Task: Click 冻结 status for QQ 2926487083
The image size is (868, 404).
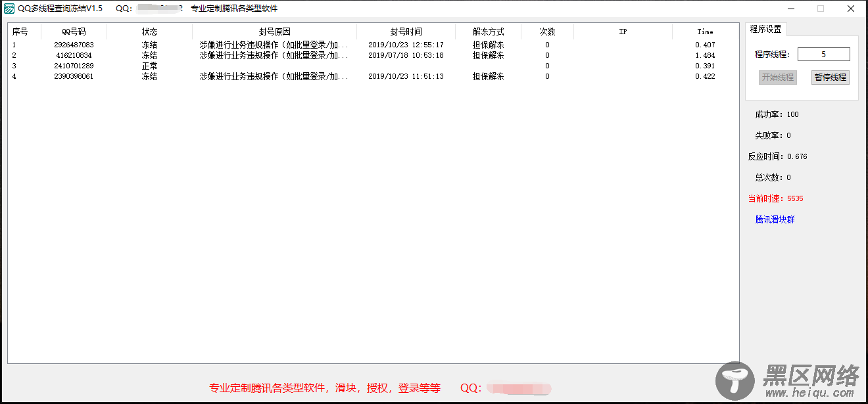Action: click(x=149, y=45)
